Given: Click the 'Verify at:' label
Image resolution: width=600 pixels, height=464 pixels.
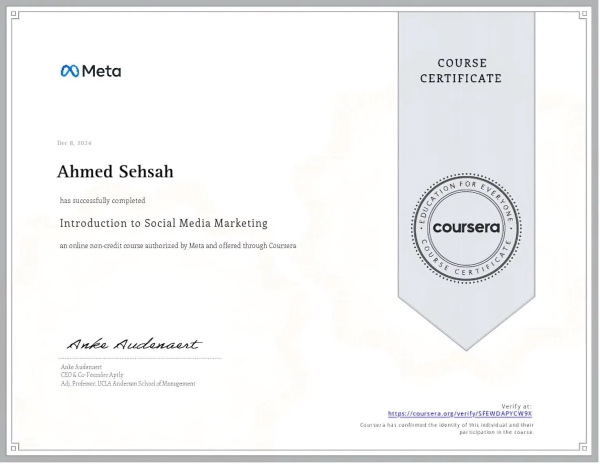Looking at the screenshot, I should pyautogui.click(x=517, y=406).
